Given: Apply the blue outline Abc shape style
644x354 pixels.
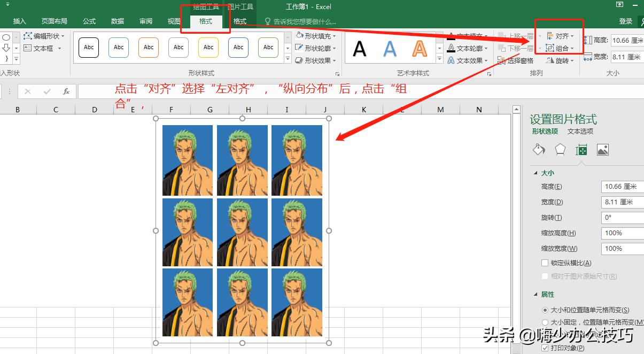Looking at the screenshot, I should click(119, 48).
